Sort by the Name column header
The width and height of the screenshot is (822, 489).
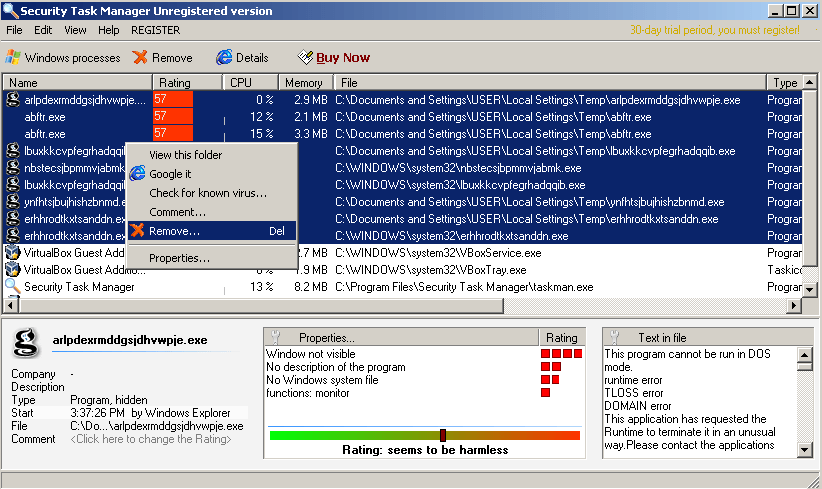[x=78, y=82]
